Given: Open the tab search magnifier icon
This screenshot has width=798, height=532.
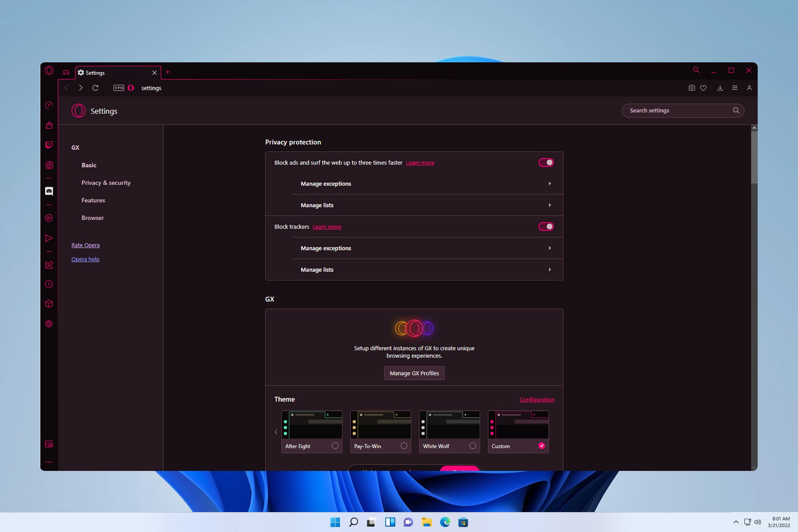Looking at the screenshot, I should click(696, 70).
